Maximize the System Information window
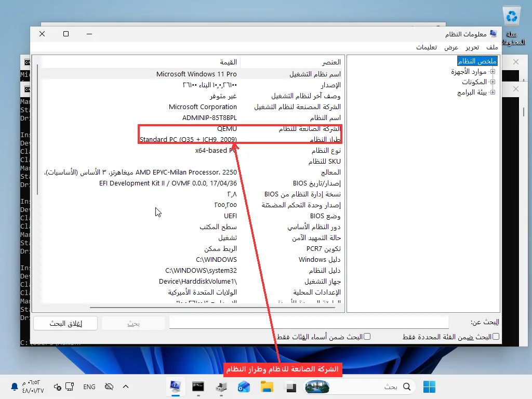This screenshot has width=532, height=399. [66, 34]
